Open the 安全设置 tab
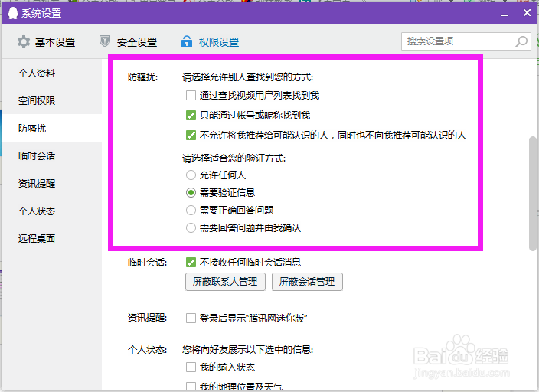The height and width of the screenshot is (392, 539). point(128,42)
